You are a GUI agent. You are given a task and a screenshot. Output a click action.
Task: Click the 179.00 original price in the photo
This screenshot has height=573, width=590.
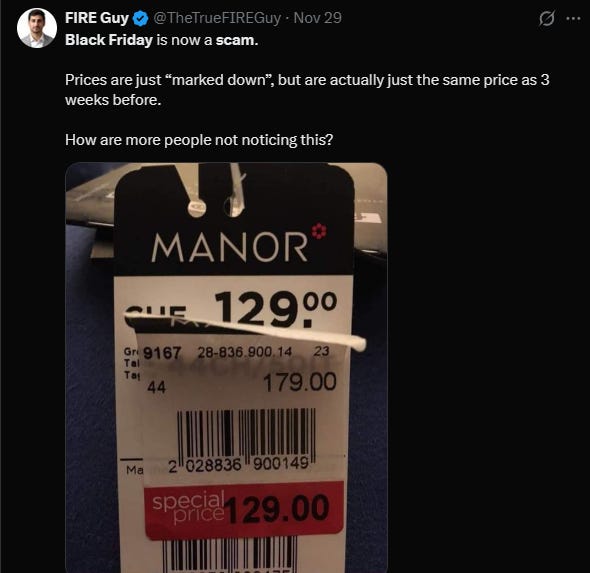(300, 382)
